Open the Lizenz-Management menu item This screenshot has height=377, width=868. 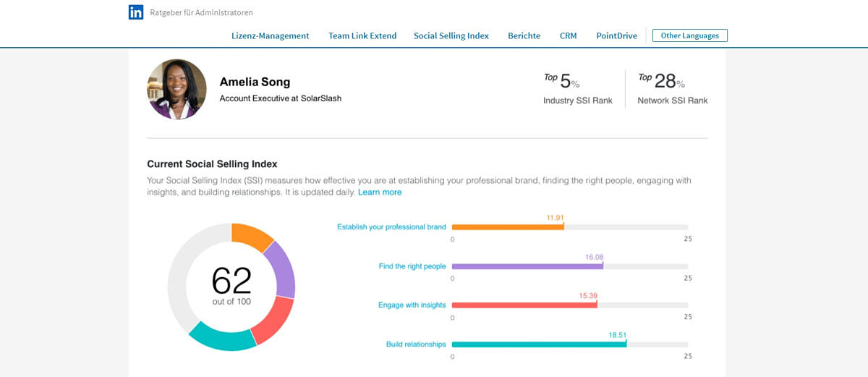270,35
